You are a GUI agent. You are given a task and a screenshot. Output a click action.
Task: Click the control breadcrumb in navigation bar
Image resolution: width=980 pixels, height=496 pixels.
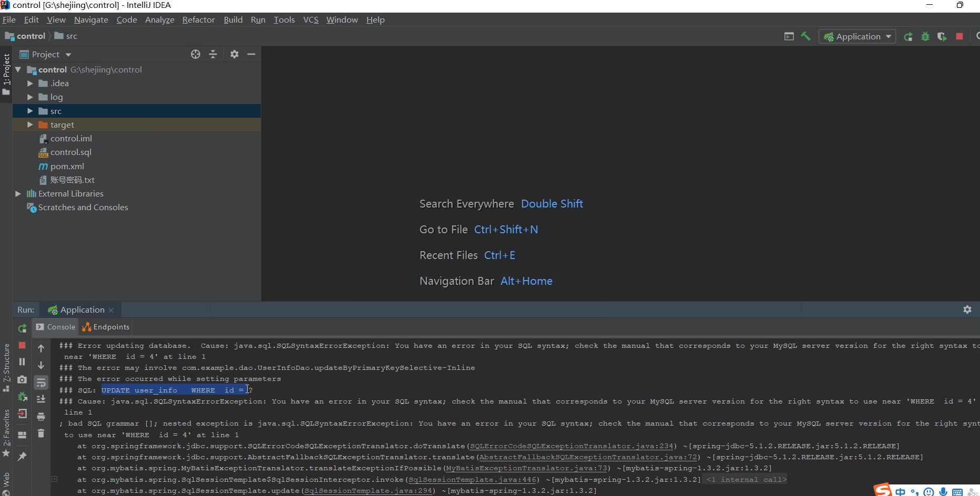click(x=25, y=36)
